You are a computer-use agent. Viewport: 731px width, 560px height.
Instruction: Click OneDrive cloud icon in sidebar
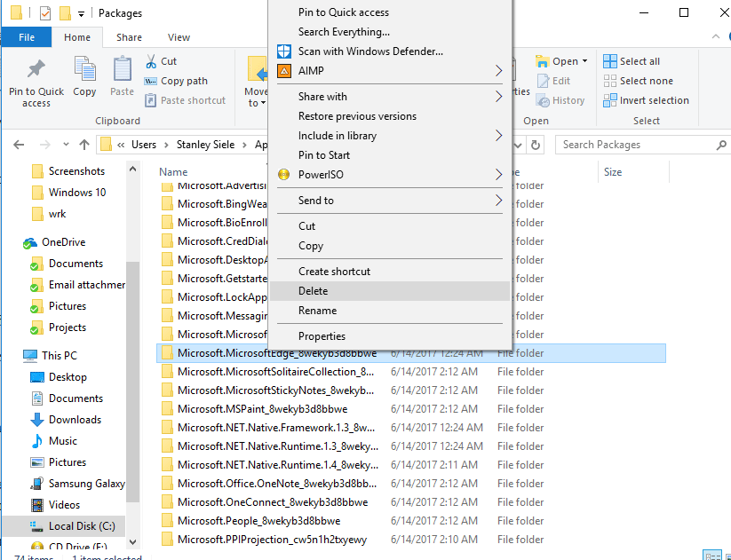30,242
